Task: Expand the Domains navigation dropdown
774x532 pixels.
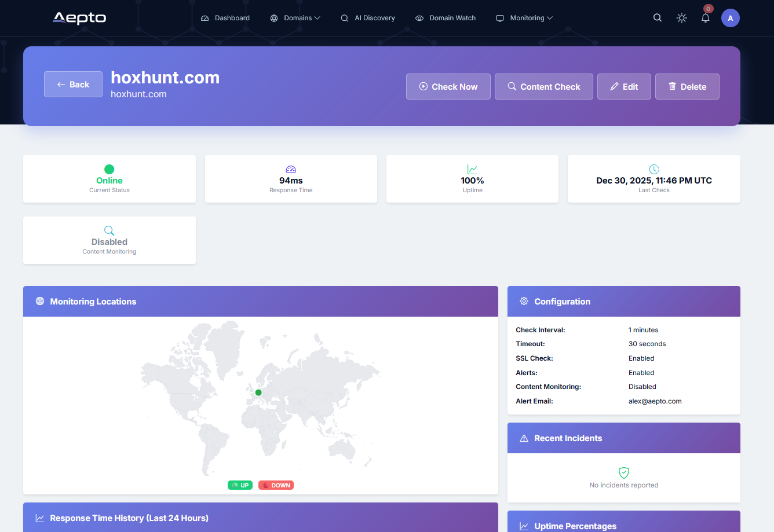Action: (x=295, y=18)
